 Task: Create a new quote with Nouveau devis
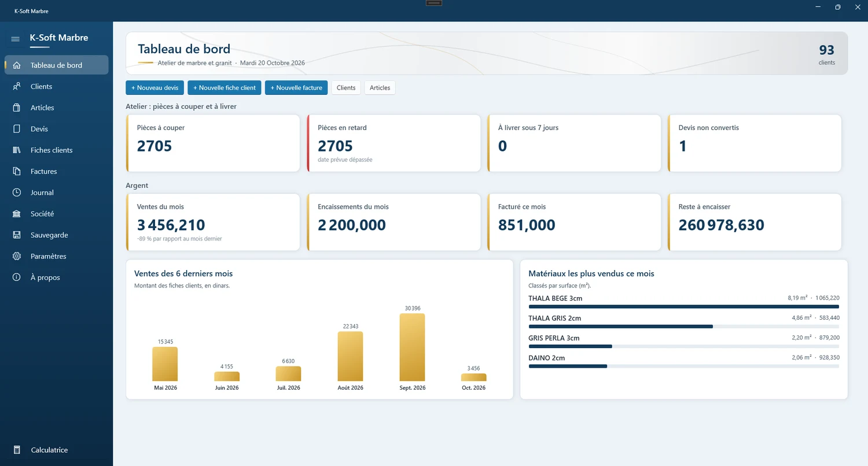click(155, 88)
